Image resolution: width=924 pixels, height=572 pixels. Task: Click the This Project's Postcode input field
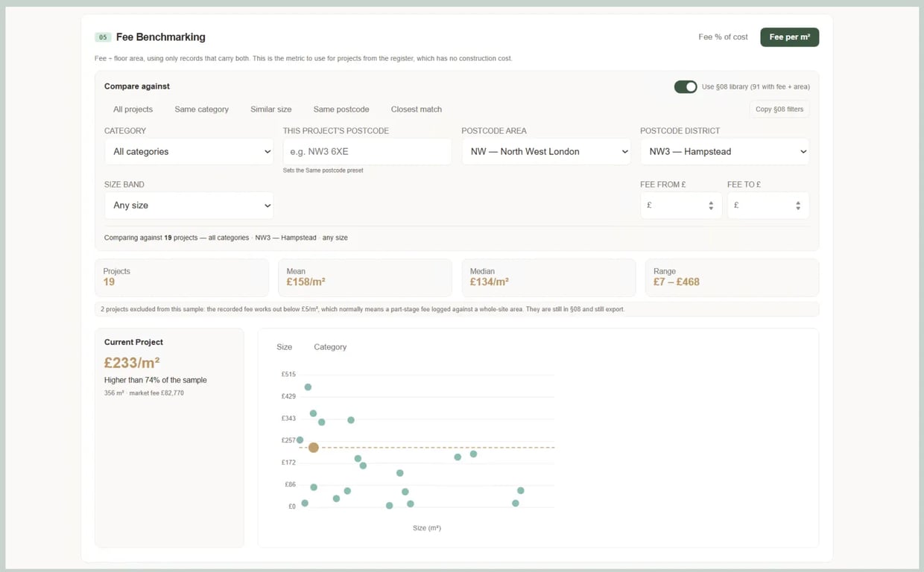pos(367,152)
